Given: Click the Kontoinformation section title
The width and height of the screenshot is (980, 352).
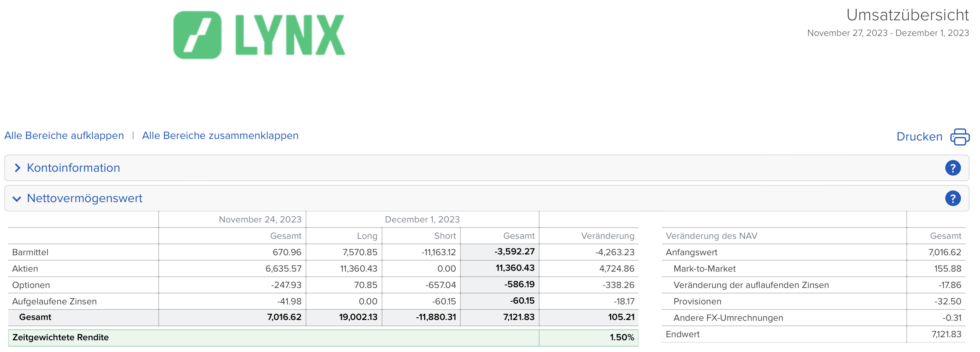Looking at the screenshot, I should click(x=73, y=168).
